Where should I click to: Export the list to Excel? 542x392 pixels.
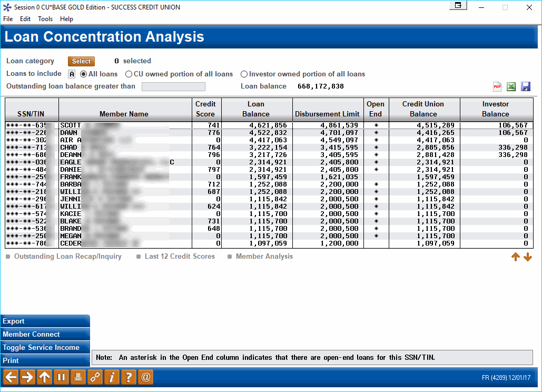click(x=511, y=86)
